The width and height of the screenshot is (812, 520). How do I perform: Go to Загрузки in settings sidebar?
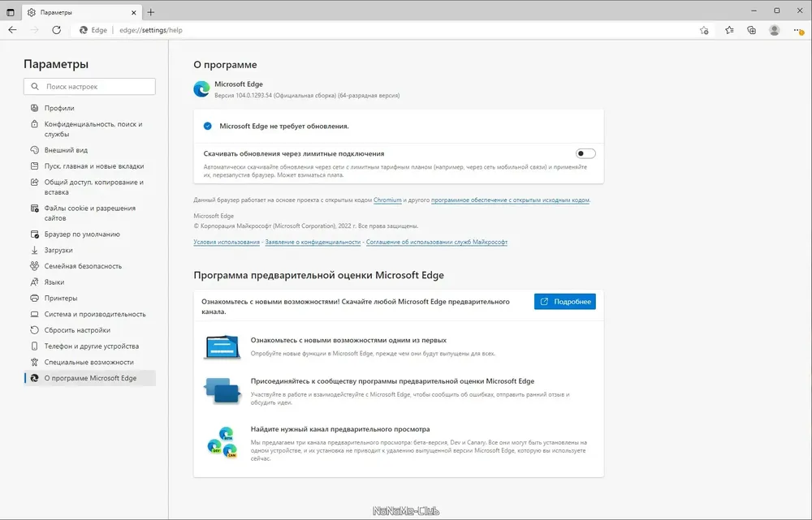pos(58,250)
